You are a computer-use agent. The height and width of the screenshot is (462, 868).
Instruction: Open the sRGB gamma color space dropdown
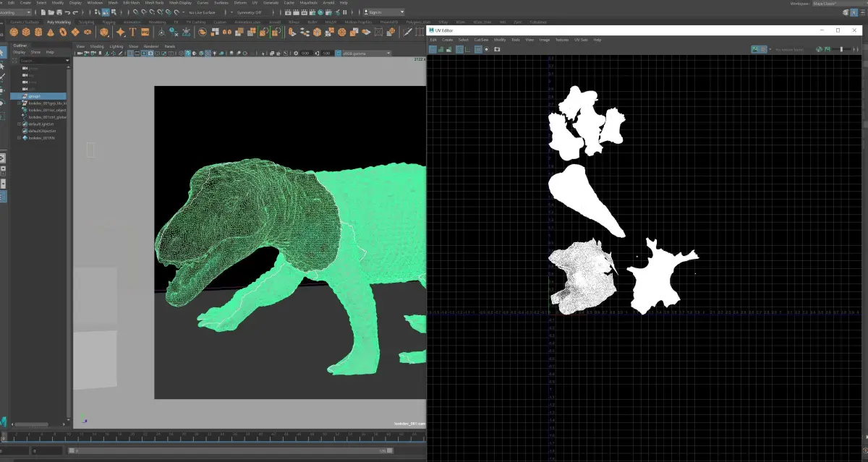tap(366, 54)
